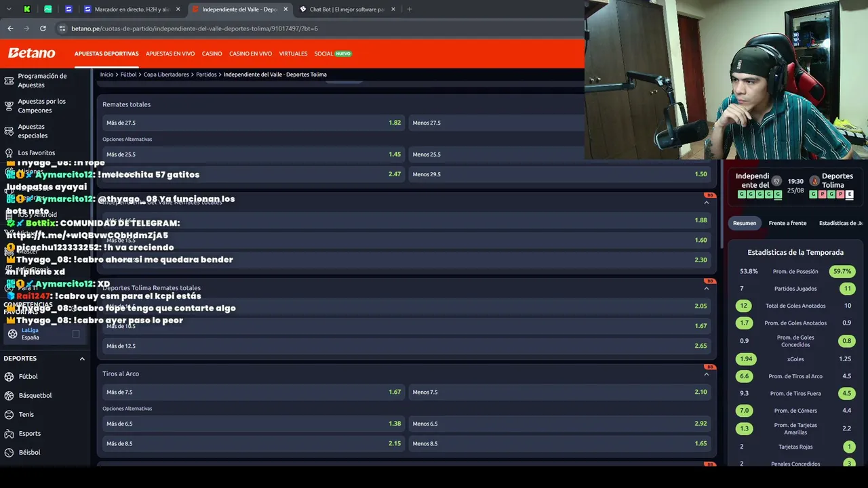This screenshot has width=868, height=488.
Task: Select Menos 6.5 at 2.92
Action: click(559, 424)
